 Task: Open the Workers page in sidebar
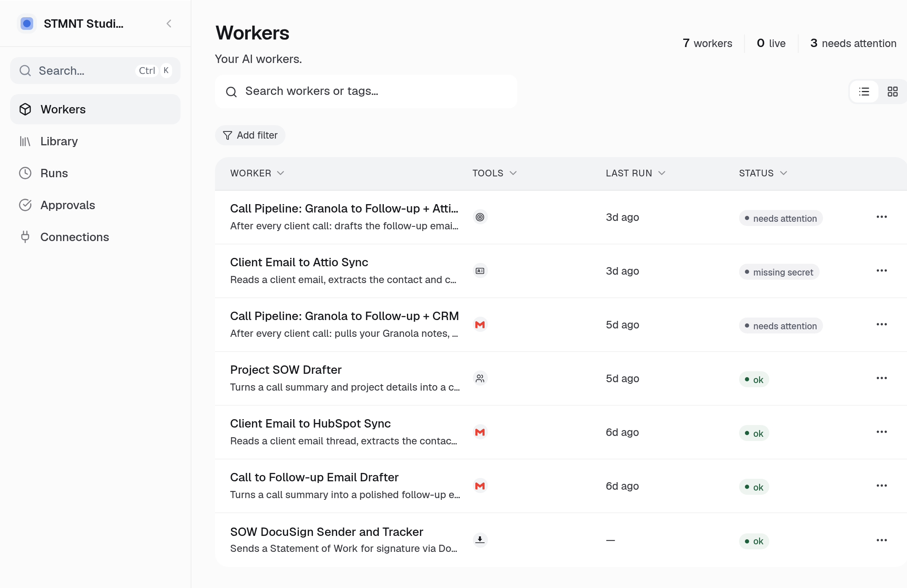pyautogui.click(x=95, y=109)
